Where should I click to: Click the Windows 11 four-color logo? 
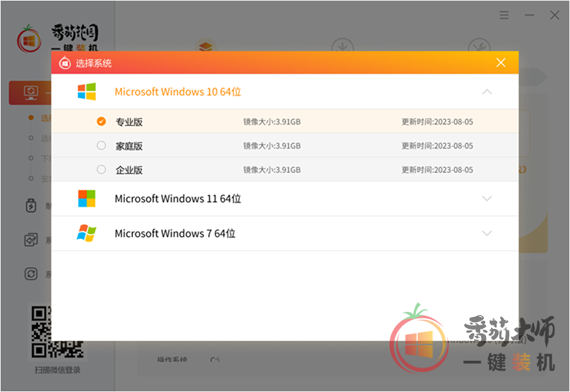87,199
